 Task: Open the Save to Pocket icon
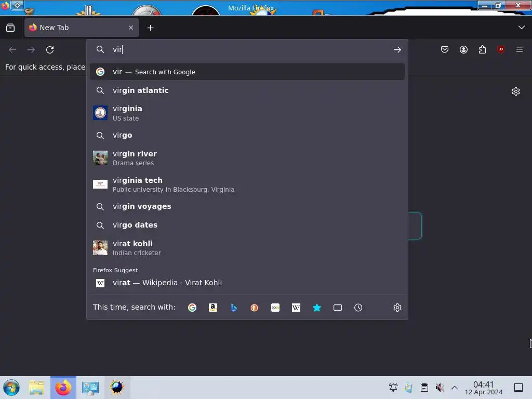(x=445, y=49)
